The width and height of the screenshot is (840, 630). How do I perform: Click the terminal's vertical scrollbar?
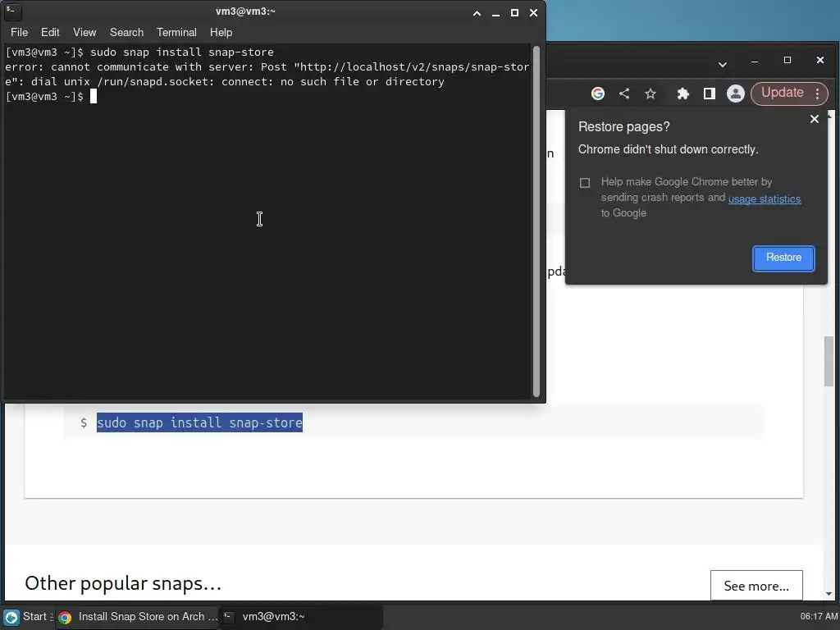click(536, 221)
